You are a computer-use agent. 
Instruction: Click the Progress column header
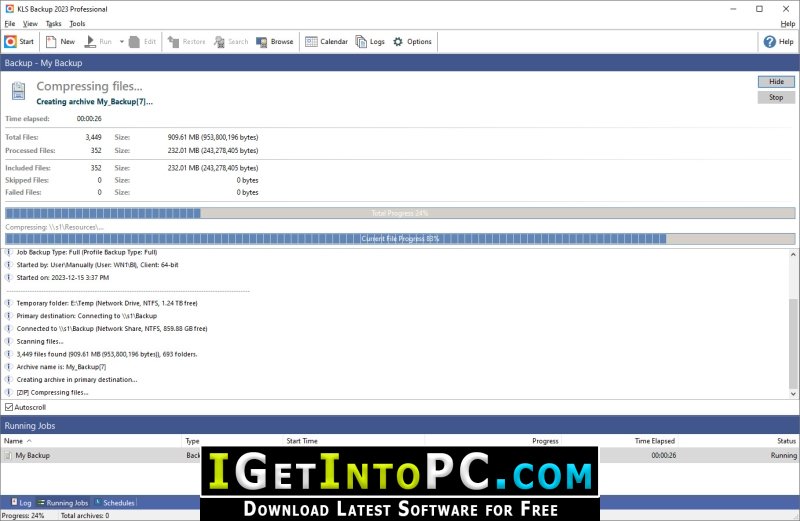pyautogui.click(x=493, y=441)
